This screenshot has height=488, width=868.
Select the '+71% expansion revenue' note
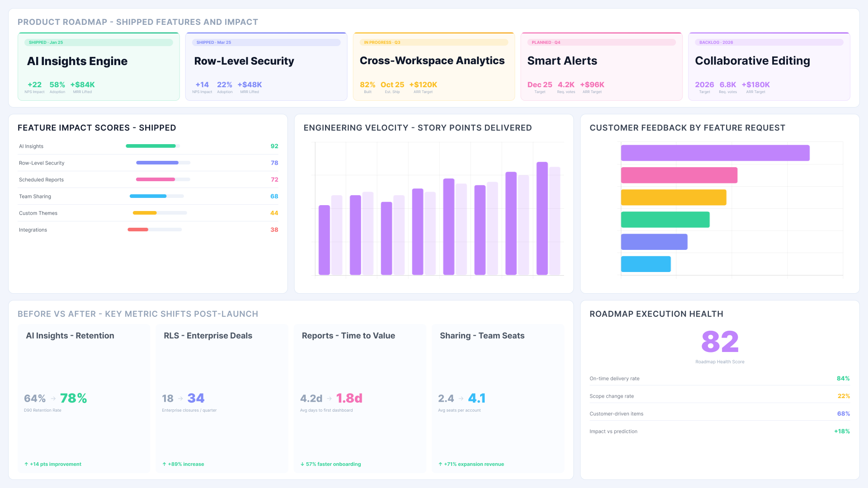click(x=471, y=464)
